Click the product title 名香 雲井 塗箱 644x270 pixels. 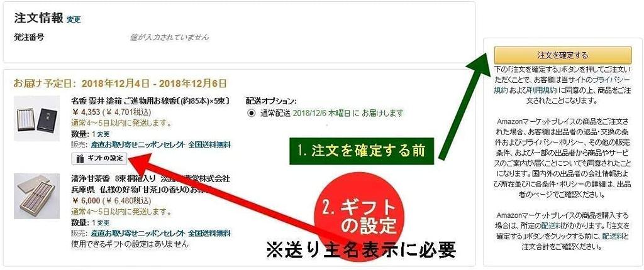(150, 100)
